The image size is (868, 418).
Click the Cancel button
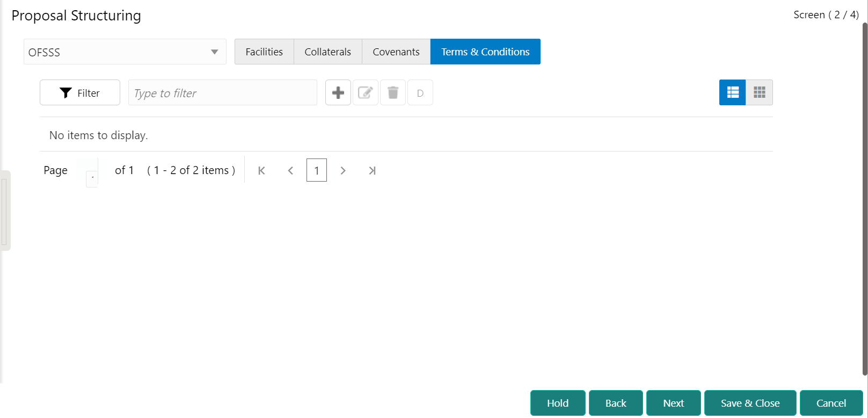tap(831, 403)
